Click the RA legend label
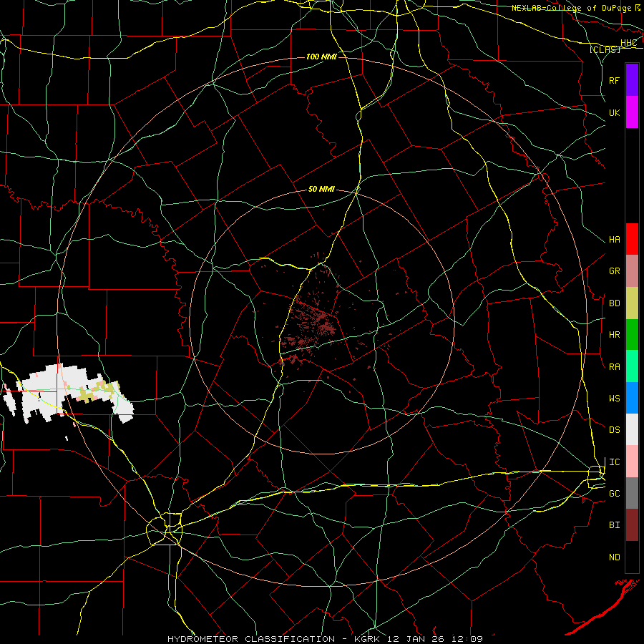Viewport: 644px width, 644px height. coord(614,366)
